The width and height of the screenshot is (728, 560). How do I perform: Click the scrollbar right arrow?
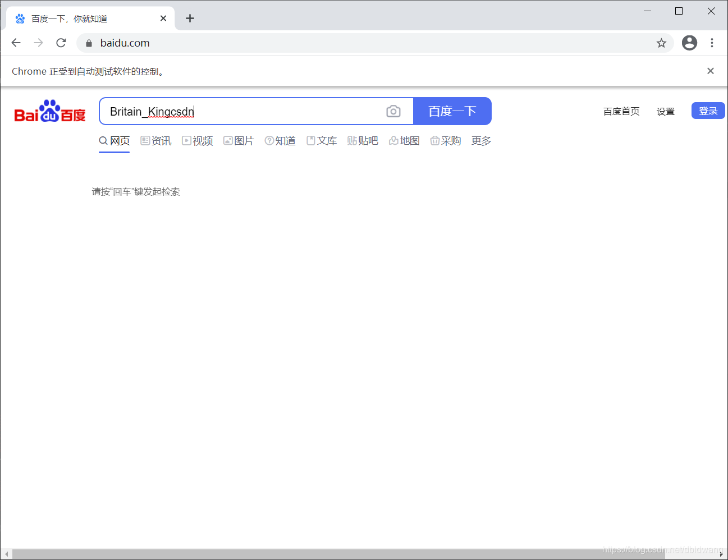(x=721, y=554)
